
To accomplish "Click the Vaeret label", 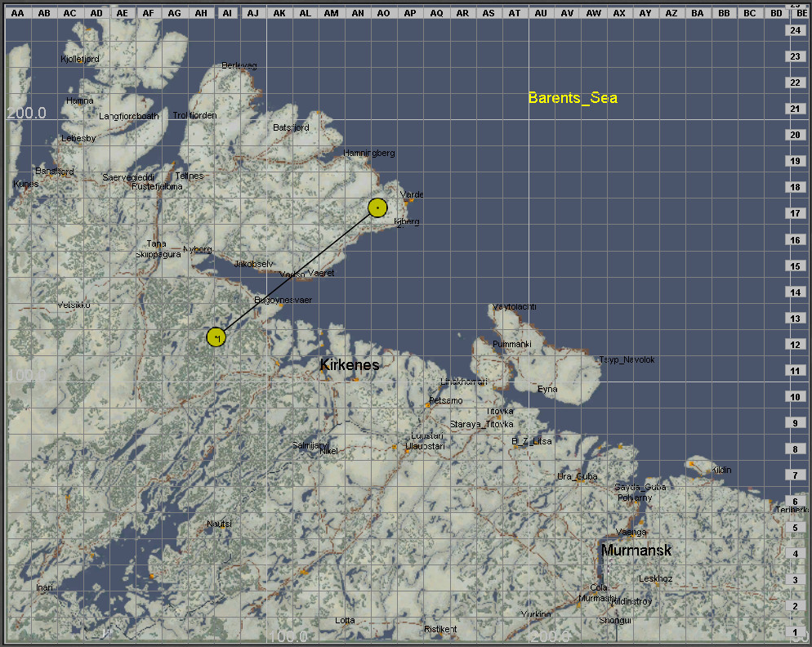I will click(x=321, y=273).
